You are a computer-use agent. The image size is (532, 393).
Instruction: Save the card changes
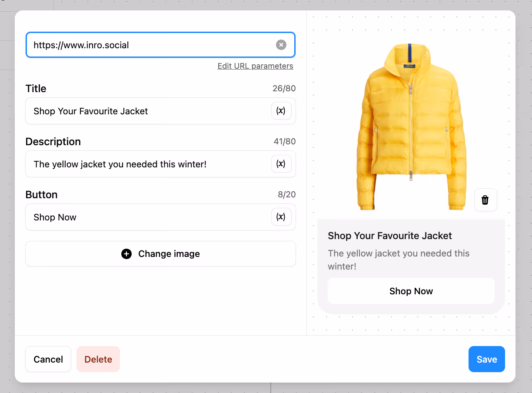(486, 359)
